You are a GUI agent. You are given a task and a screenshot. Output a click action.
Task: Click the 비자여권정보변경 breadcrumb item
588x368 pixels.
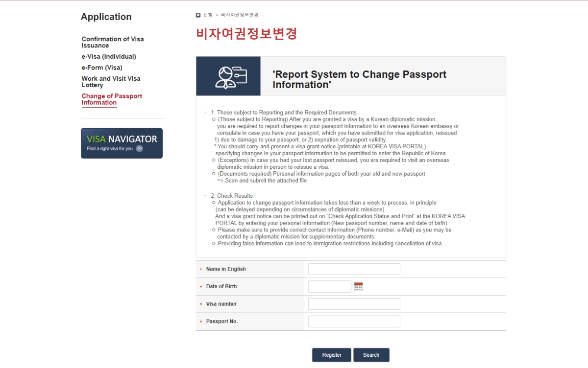click(240, 15)
